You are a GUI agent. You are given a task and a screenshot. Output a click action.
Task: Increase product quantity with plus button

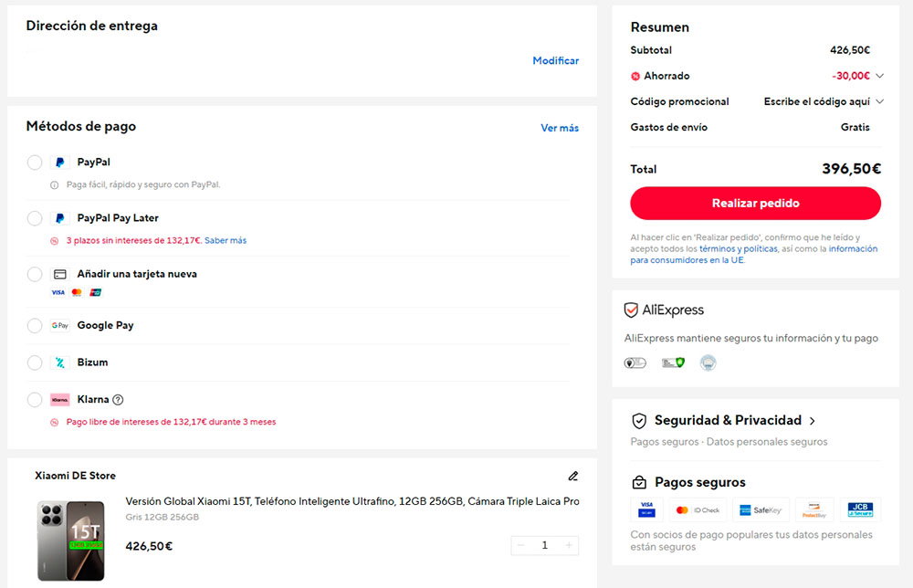tap(568, 545)
